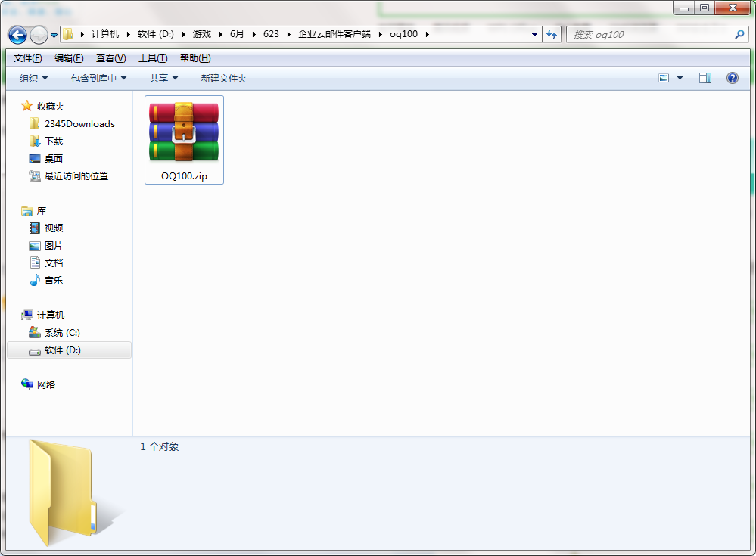Click the 视频 film icon

34,228
